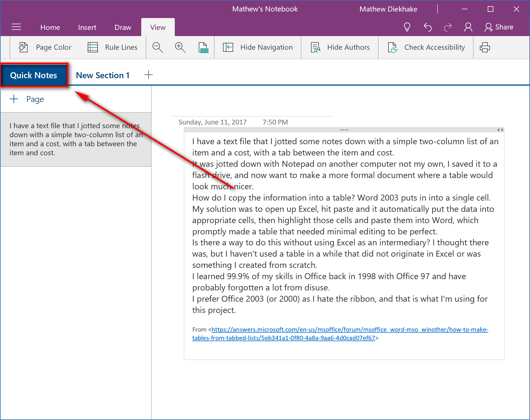
Task: Zoom out of the page
Action: tap(158, 47)
